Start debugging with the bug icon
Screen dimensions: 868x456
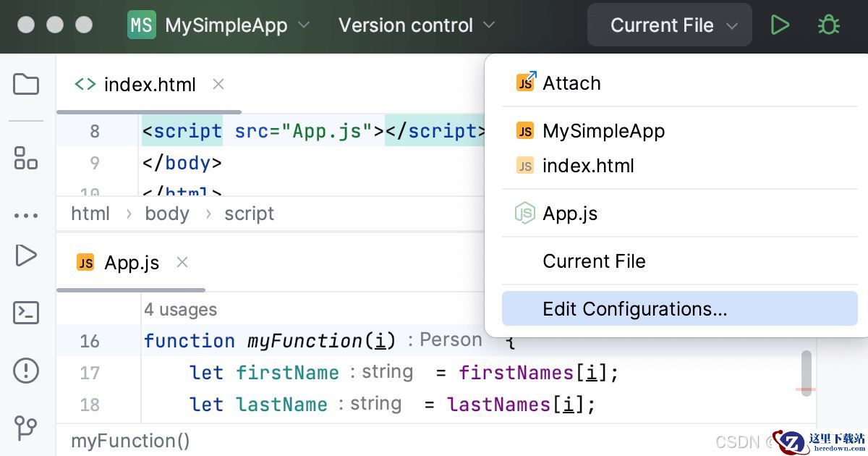point(828,25)
